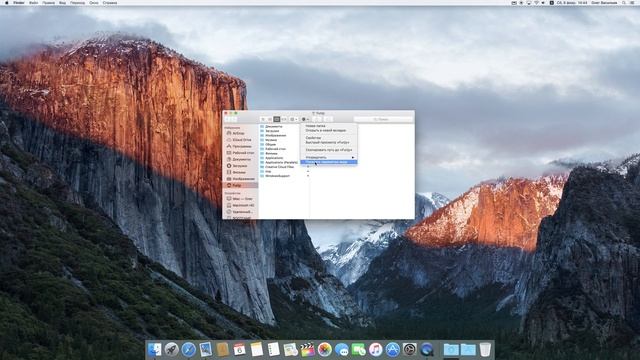Select the Документы folder in the file column
Image resolution: width=640 pixels, height=360 pixels.
[x=273, y=127]
